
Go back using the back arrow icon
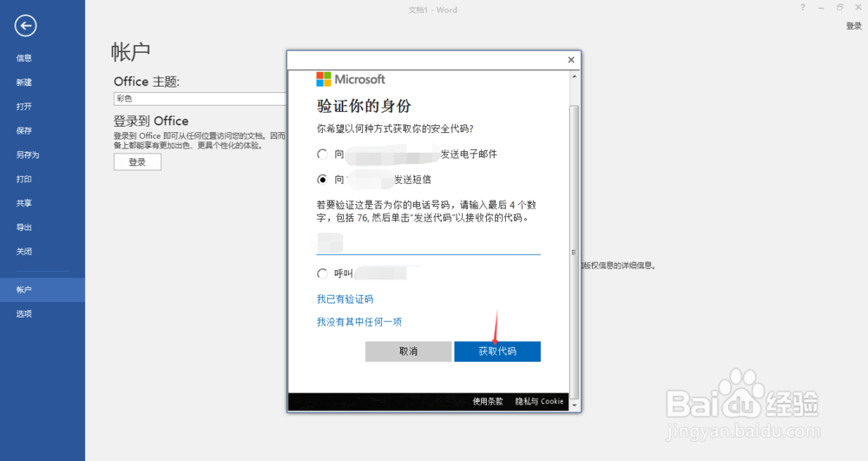(25, 25)
